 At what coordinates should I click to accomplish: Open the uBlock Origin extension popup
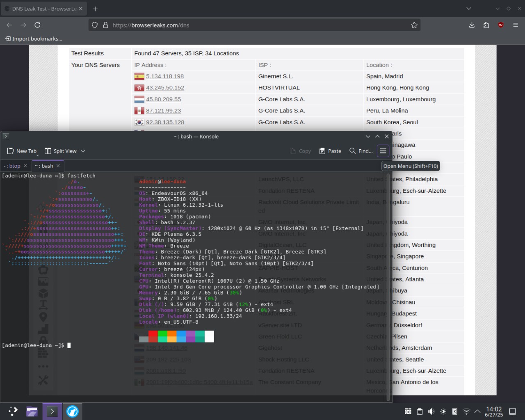[501, 25]
